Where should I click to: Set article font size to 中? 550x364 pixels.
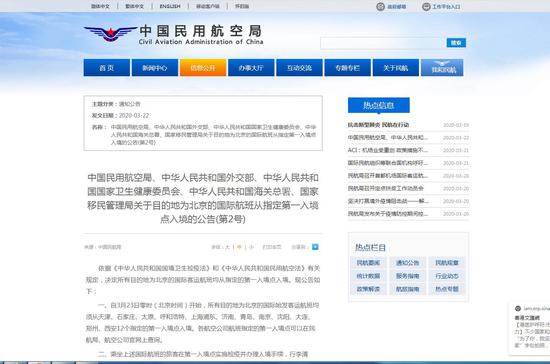pos(239,247)
